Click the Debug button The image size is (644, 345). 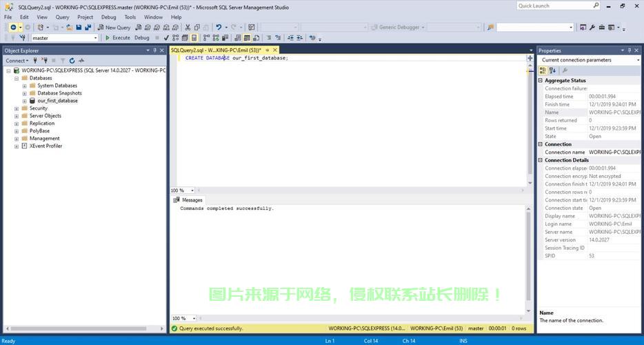[x=142, y=38]
